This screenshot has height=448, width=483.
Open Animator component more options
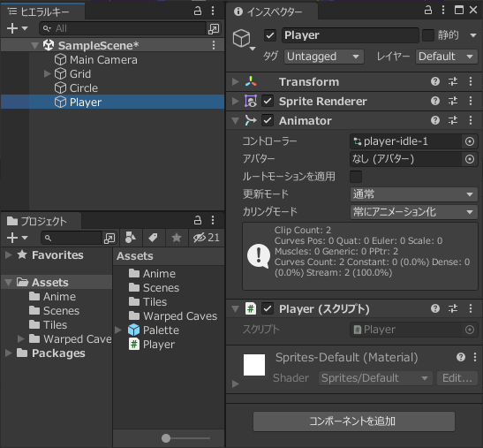click(471, 120)
